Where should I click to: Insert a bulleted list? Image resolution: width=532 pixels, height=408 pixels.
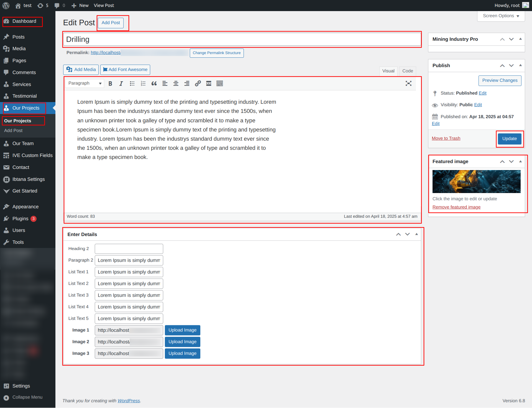coord(132,83)
